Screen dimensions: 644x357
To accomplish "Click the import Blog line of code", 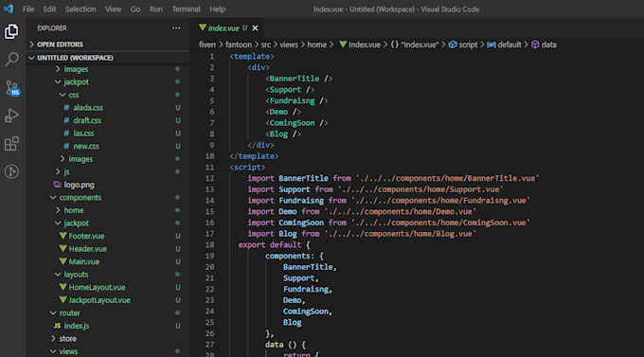I will [x=362, y=234].
